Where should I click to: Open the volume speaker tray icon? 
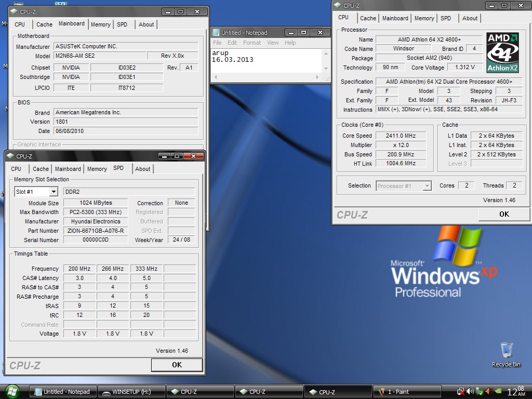pyautogui.click(x=470, y=392)
